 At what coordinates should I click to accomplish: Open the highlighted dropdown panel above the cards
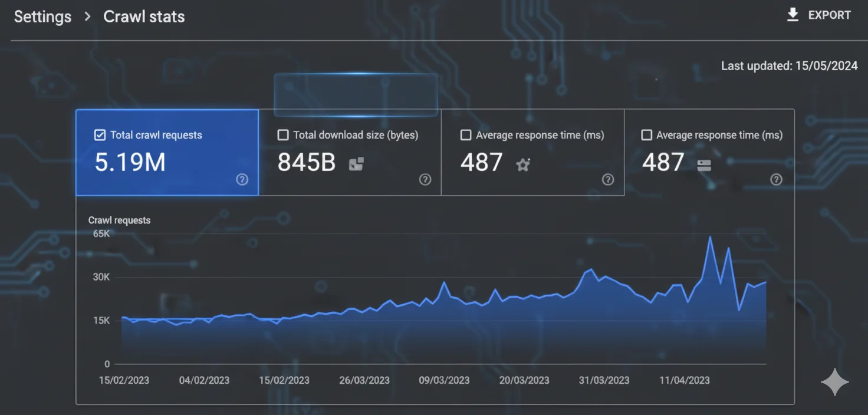point(356,94)
